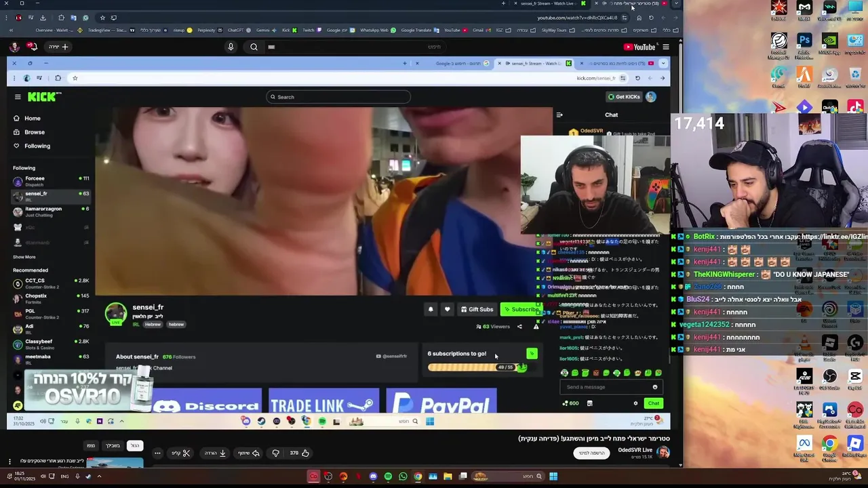Open the extensions puzzle icon
This screenshot has height=488, width=868.
pos(61,18)
